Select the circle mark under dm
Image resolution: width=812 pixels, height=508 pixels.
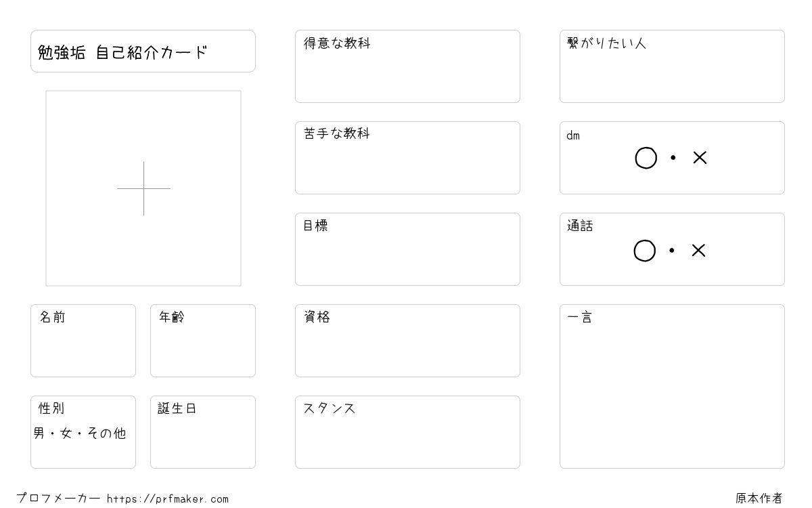646,158
